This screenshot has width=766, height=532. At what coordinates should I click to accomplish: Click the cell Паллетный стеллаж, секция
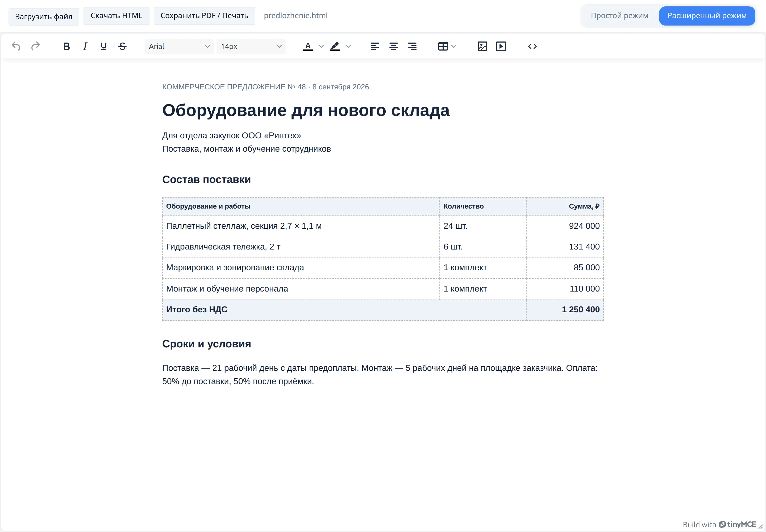[x=301, y=226]
